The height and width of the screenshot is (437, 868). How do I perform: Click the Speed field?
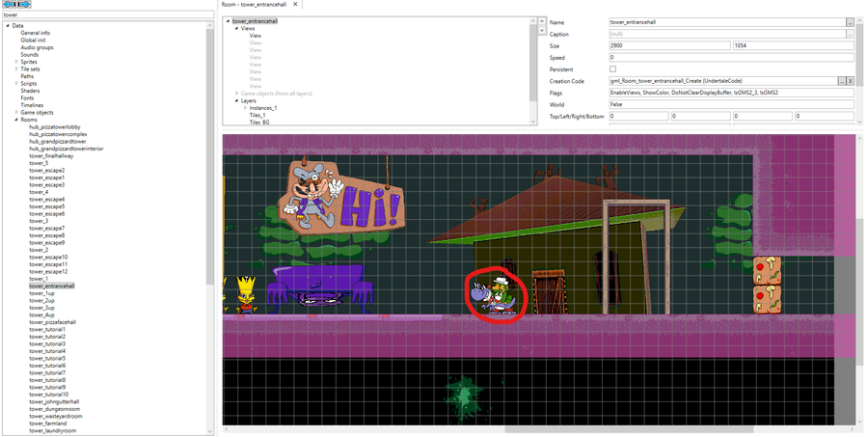click(x=731, y=58)
